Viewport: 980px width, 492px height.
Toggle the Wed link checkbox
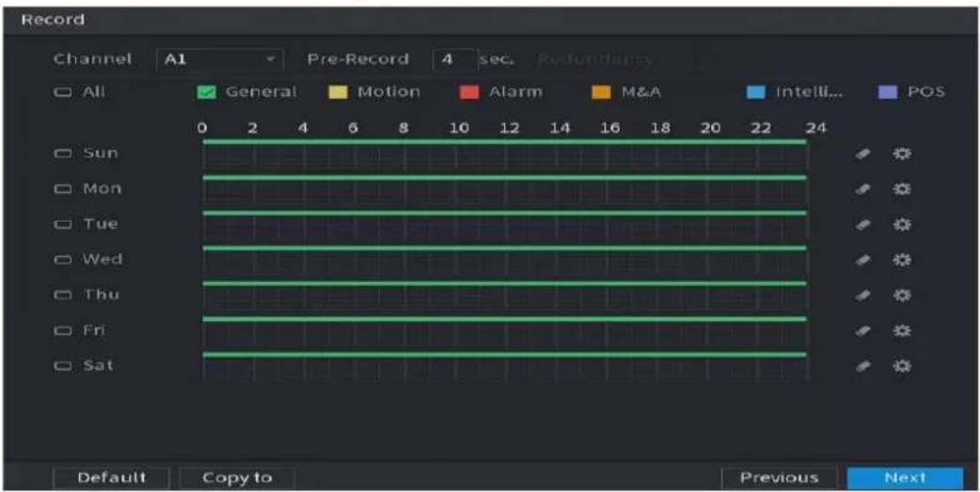point(62,260)
